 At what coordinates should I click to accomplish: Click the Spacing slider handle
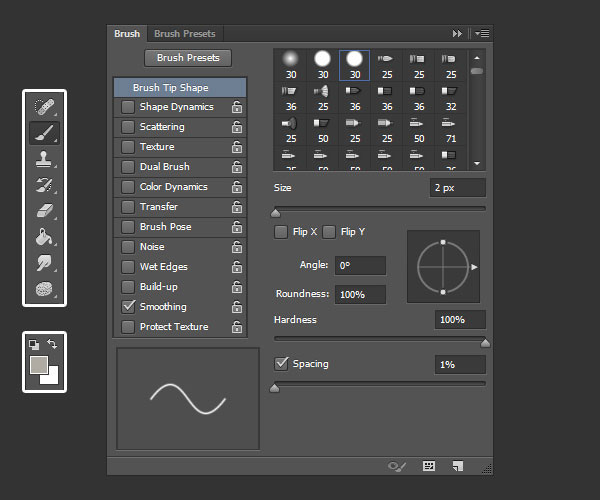[275, 389]
